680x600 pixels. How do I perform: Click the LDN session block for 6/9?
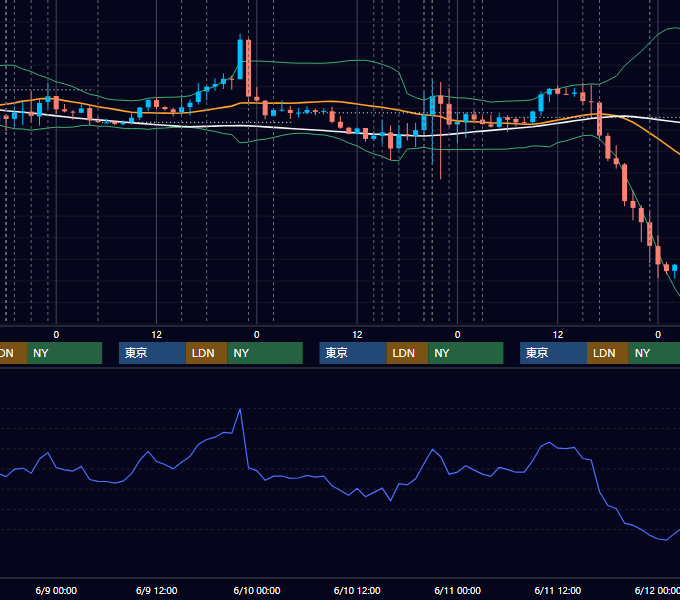click(206, 353)
